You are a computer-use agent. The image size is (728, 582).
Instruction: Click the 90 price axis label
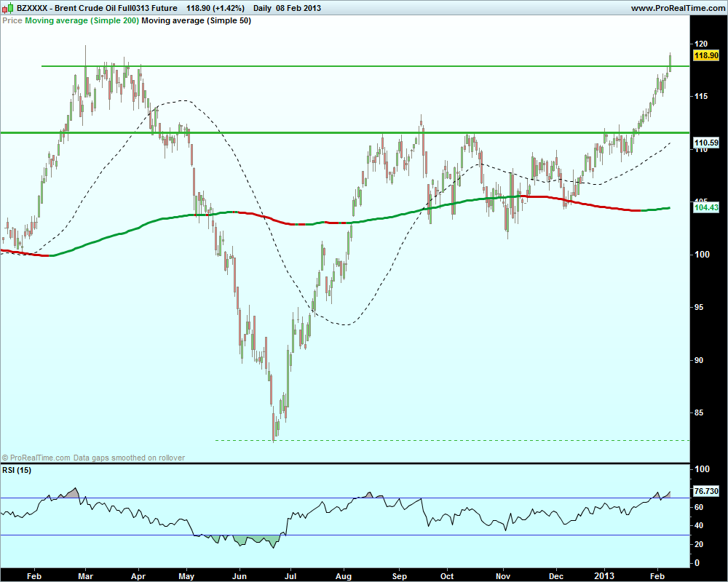(700, 360)
